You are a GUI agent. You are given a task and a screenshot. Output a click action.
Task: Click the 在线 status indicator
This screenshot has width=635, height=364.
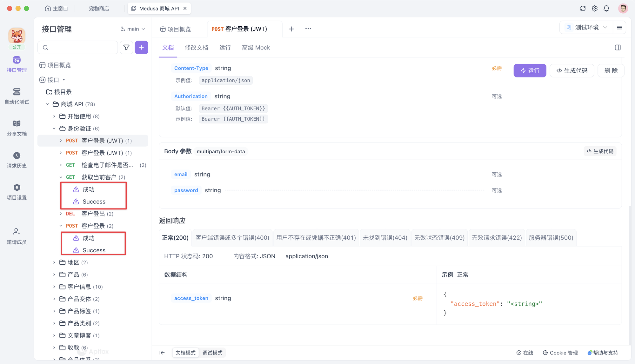coord(525,353)
